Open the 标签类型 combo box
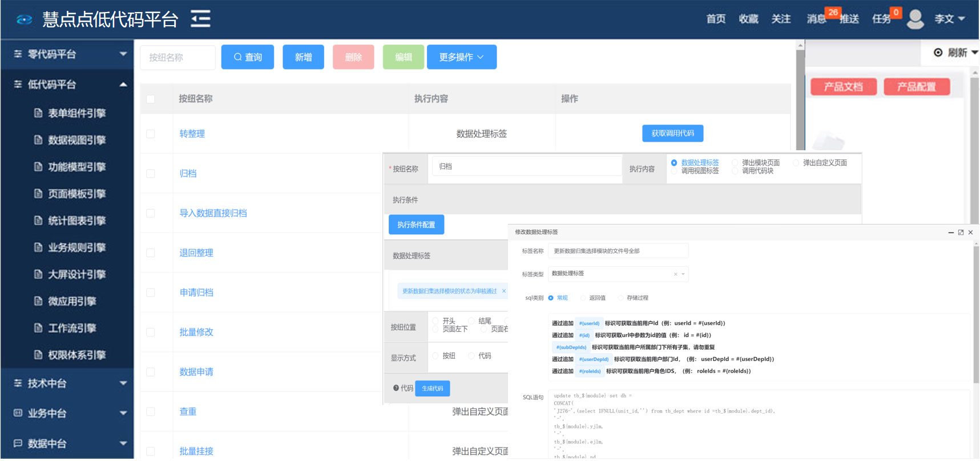 [x=618, y=274]
